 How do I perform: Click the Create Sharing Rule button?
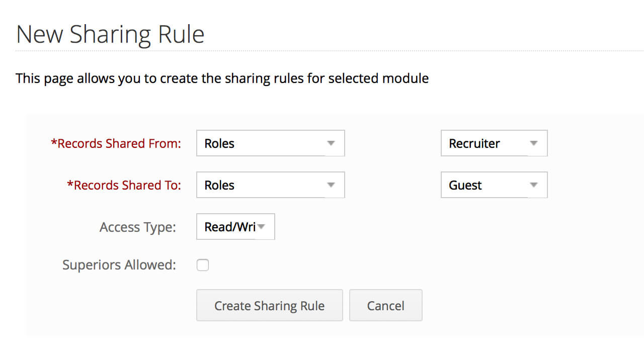coord(269,305)
